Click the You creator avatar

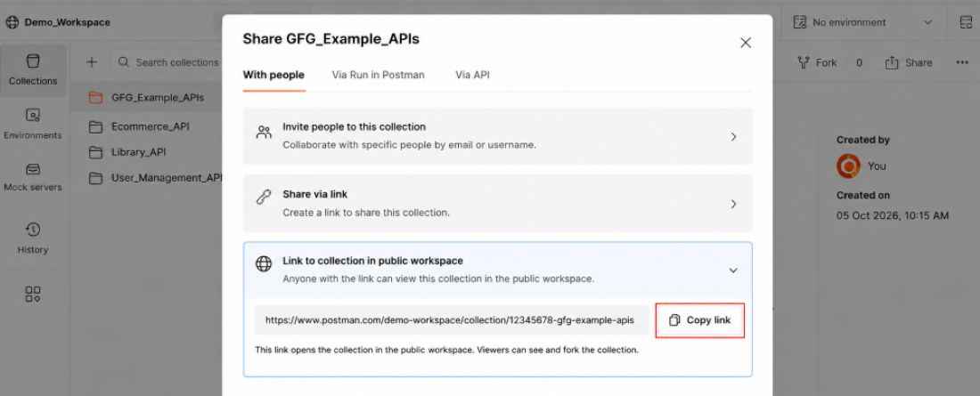click(848, 166)
